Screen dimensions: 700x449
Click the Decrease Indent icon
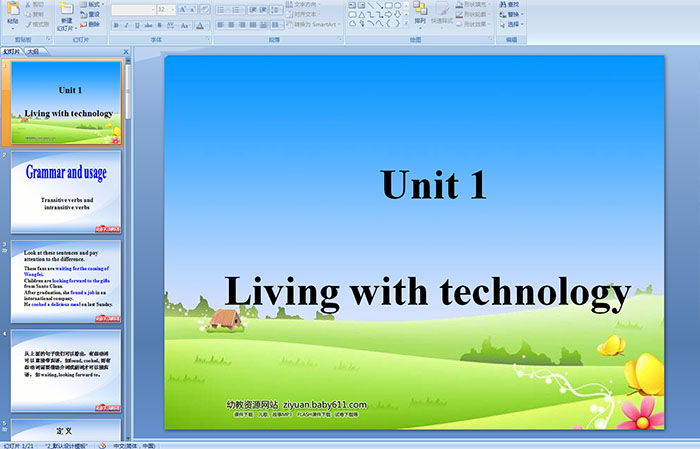click(x=253, y=10)
